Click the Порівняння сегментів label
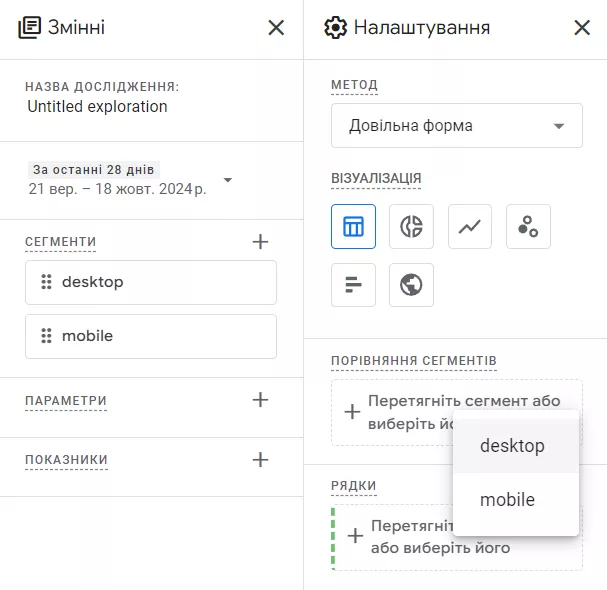 414,361
